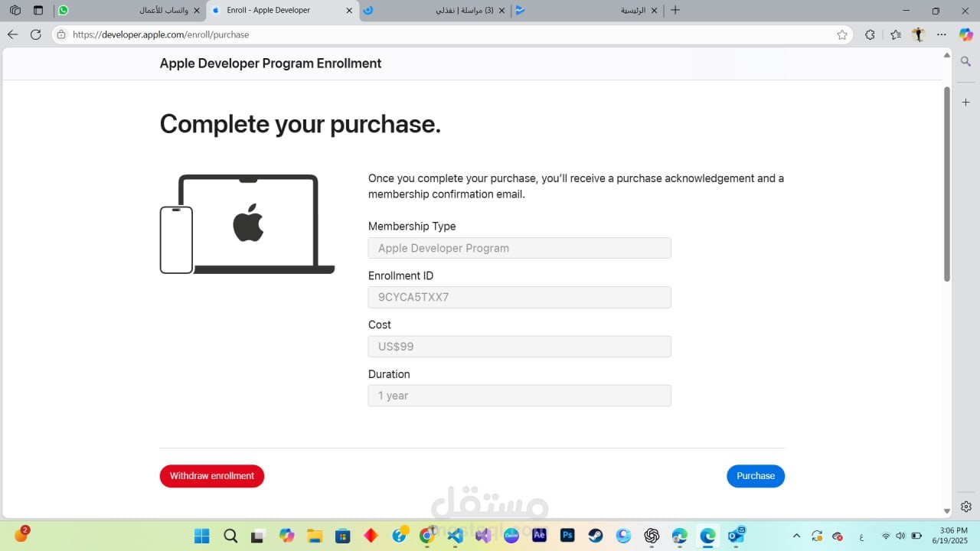
Task: Launch After Effects from the taskbar
Action: (x=538, y=536)
